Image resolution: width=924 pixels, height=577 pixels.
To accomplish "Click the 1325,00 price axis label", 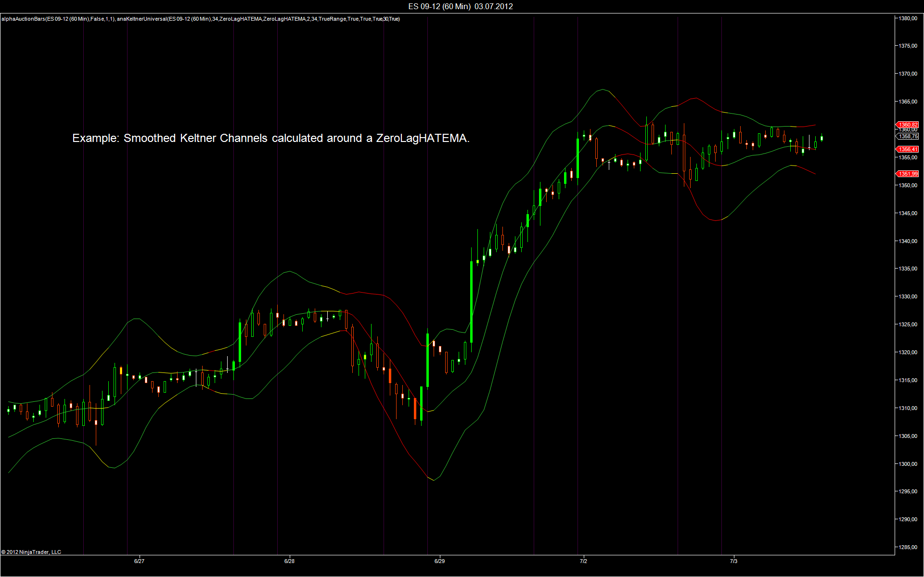I will click(908, 324).
